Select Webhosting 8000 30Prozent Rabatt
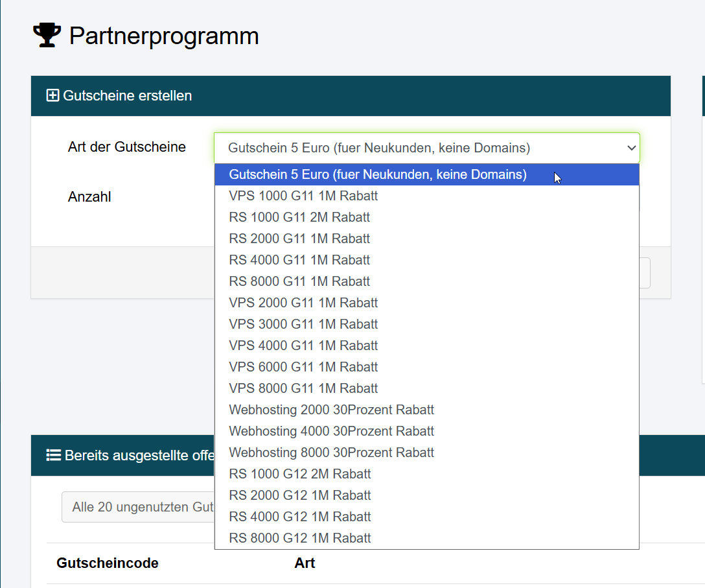705x588 pixels. click(331, 453)
